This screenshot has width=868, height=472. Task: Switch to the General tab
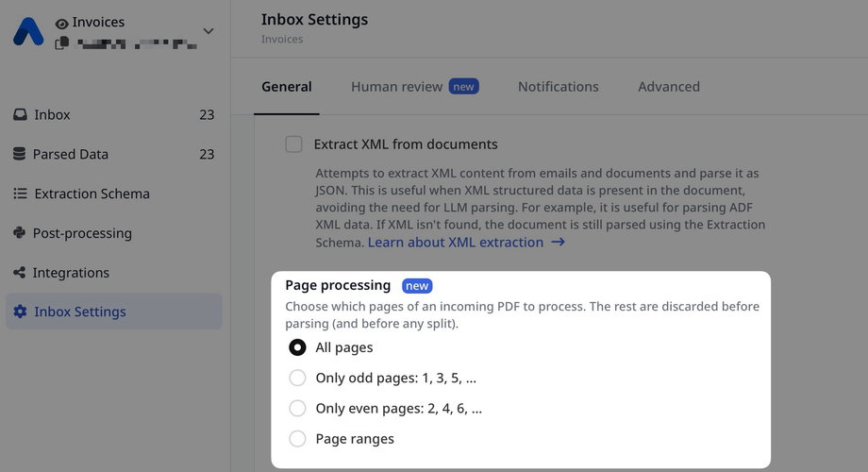coord(287,87)
